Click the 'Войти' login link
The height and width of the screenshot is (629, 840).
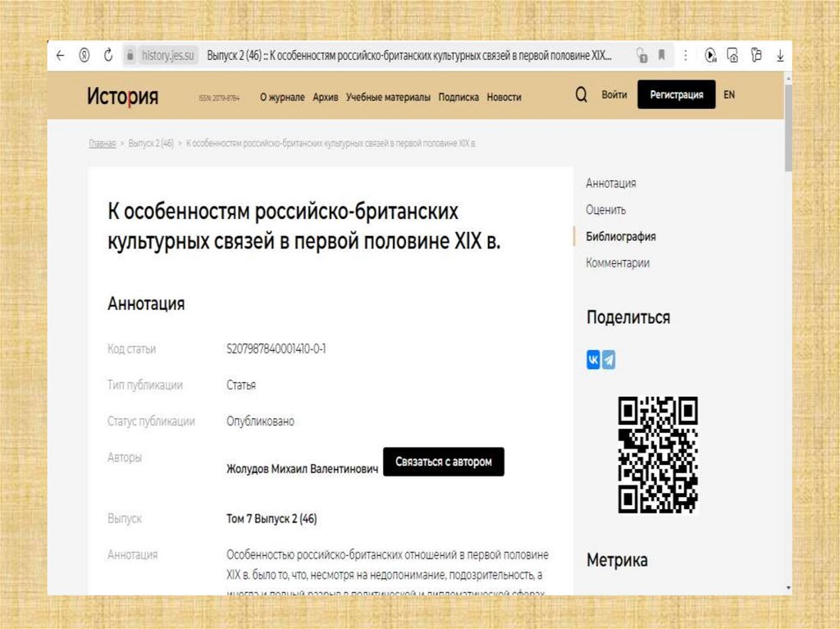click(x=614, y=95)
